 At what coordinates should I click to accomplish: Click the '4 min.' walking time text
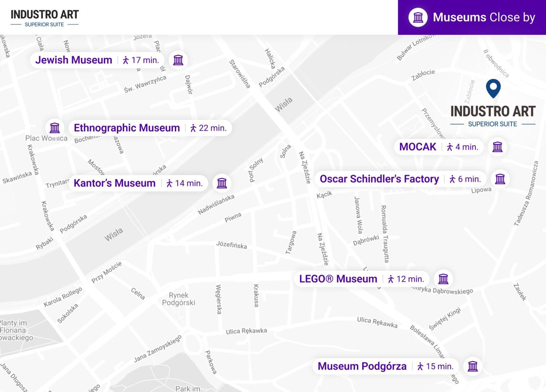(x=467, y=147)
